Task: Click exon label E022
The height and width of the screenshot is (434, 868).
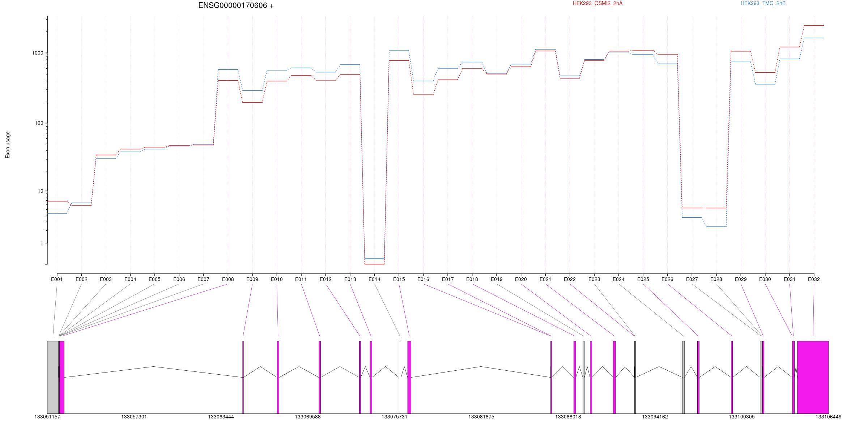Action: (570, 279)
